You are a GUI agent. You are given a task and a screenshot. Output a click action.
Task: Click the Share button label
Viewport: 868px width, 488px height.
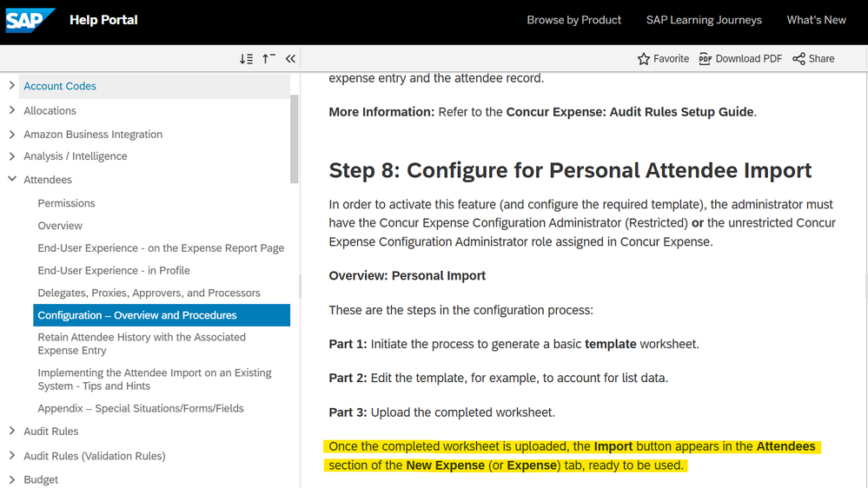coord(821,59)
